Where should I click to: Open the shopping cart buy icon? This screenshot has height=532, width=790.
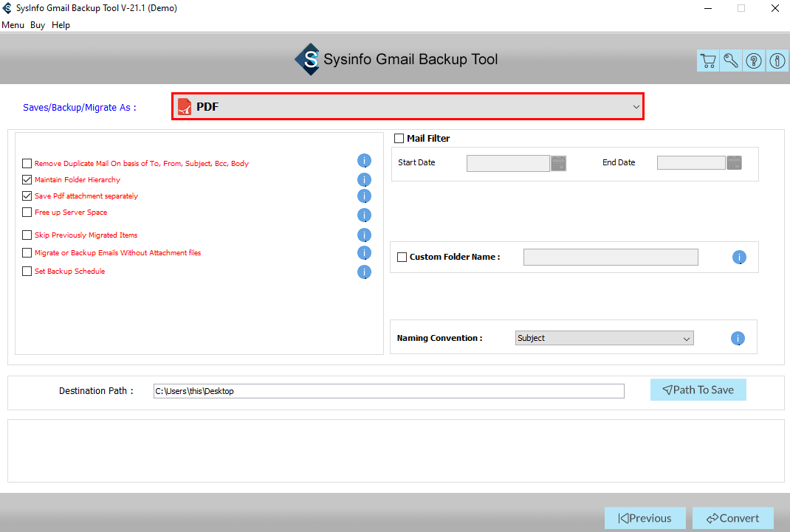[x=708, y=61]
